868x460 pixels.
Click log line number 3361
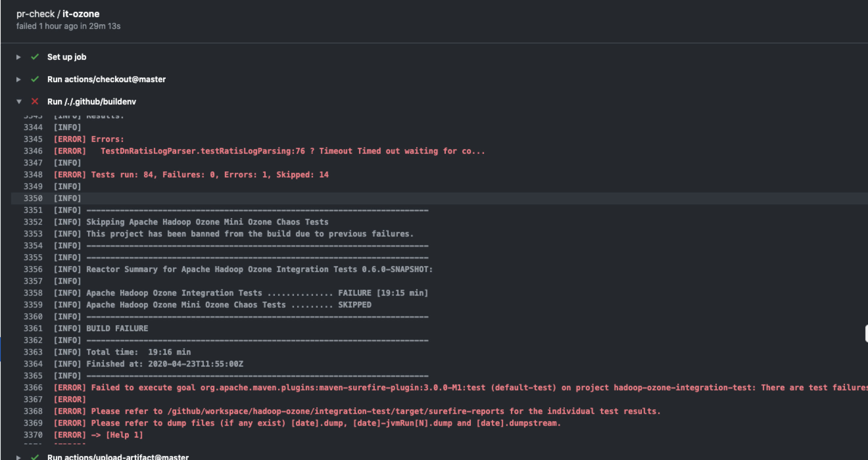(x=33, y=328)
